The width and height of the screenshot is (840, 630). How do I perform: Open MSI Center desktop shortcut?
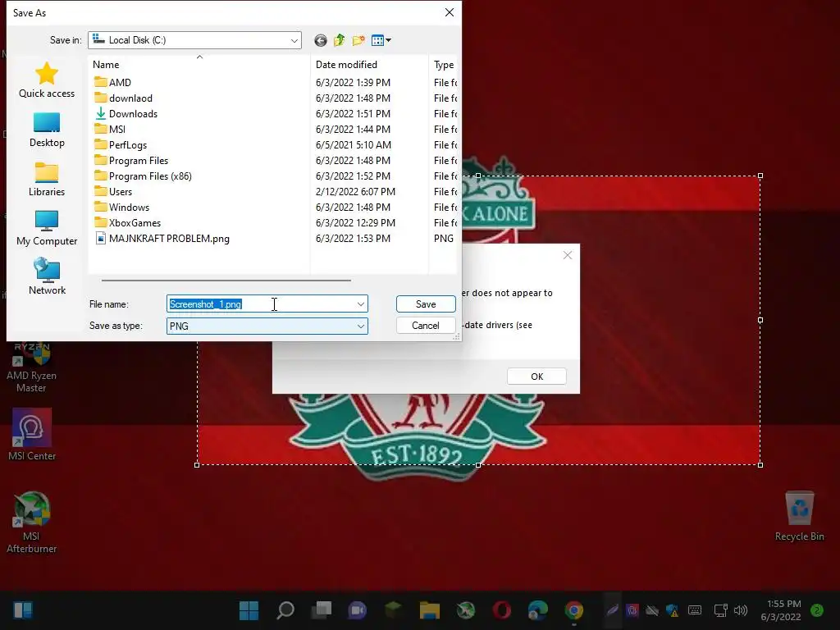[32, 435]
